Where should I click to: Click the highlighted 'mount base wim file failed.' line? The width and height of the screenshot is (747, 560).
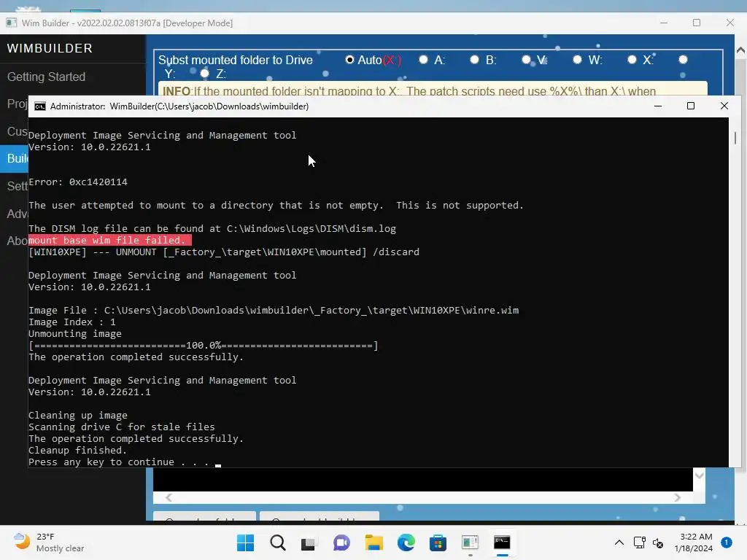pyautogui.click(x=109, y=240)
